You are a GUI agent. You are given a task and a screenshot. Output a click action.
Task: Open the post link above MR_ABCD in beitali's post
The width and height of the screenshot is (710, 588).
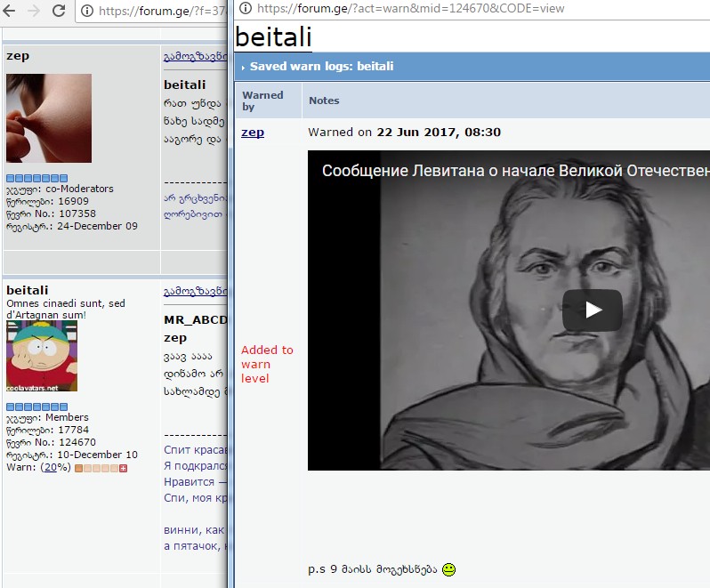click(x=195, y=291)
